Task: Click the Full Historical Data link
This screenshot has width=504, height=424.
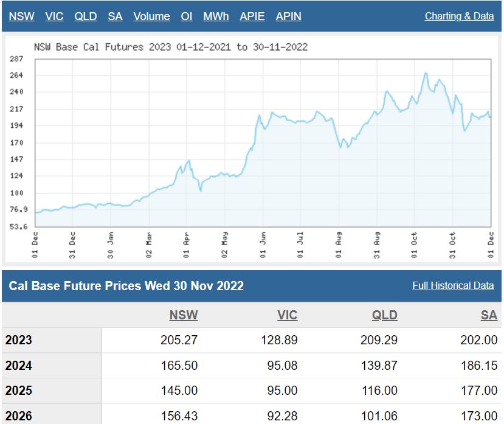Action: click(x=453, y=285)
